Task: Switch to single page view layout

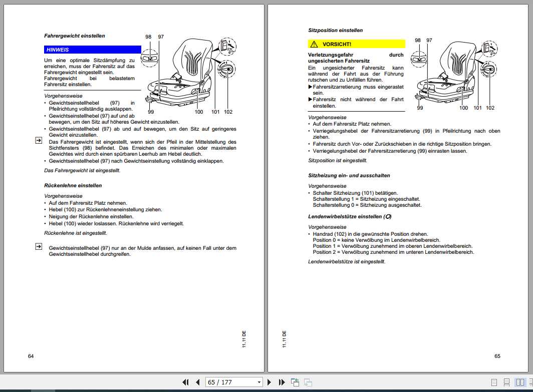Action: (494, 382)
